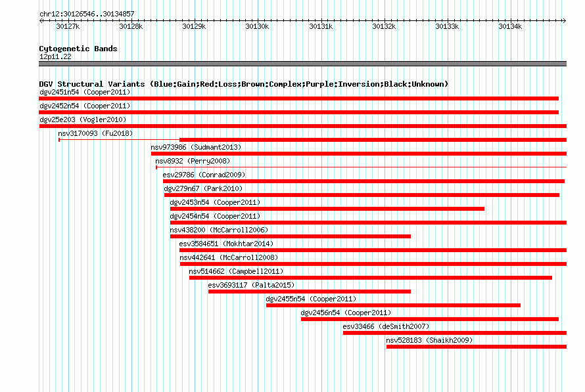Screen dimensions: 585x392
Task: Click the dgv2451n54 (Cooper2011) variant label
Action: [85, 92]
